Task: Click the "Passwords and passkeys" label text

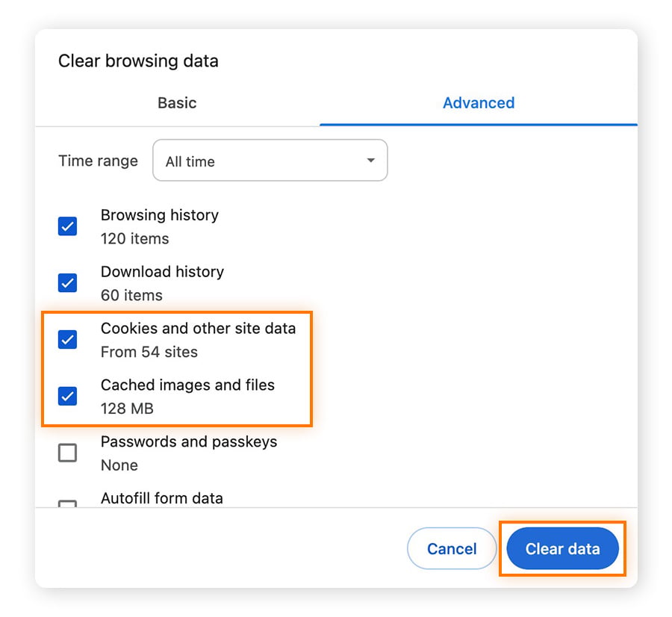Action: tap(189, 441)
